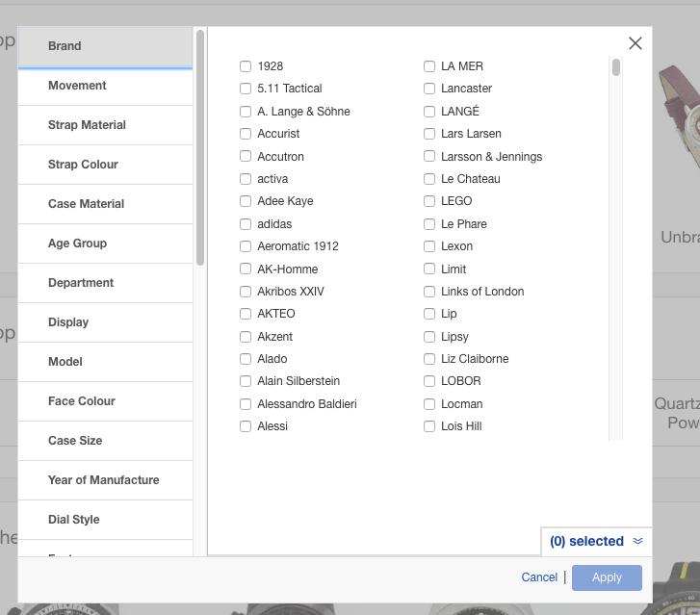Click the Cancel link
This screenshot has height=615, width=700.
(x=539, y=577)
